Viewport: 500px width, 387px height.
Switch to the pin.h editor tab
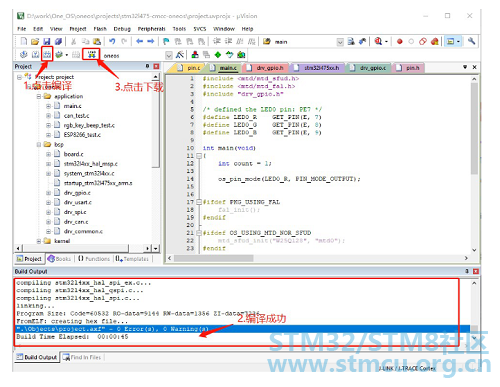click(x=408, y=68)
